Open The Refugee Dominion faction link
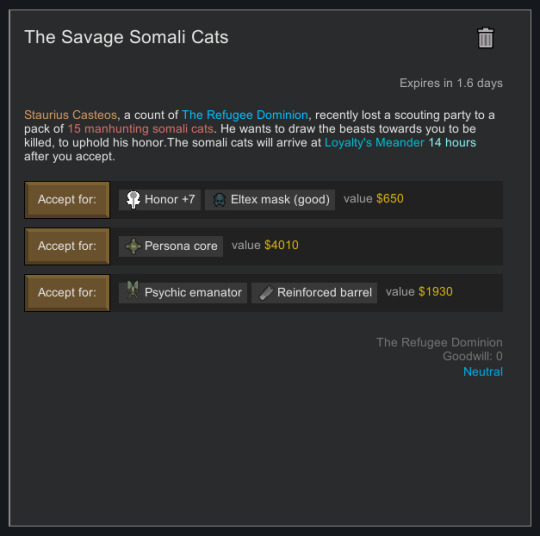The height and width of the screenshot is (536, 540). pos(245,115)
